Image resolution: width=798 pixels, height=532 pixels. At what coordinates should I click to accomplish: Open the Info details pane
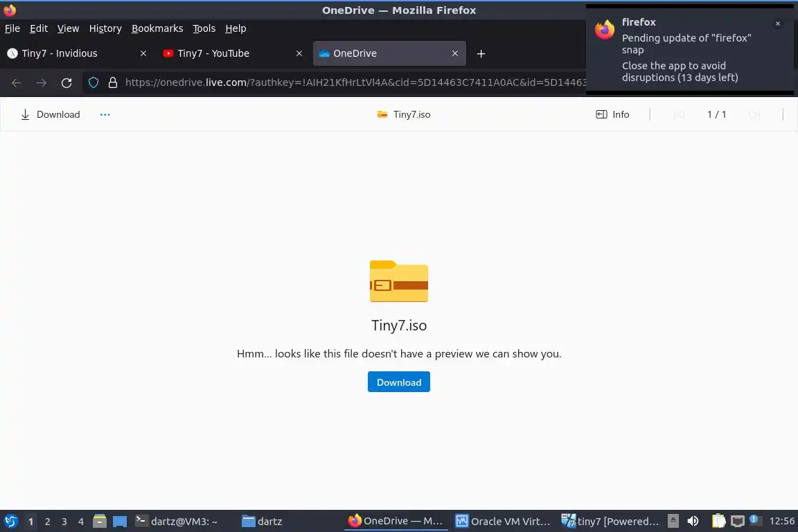pos(613,114)
